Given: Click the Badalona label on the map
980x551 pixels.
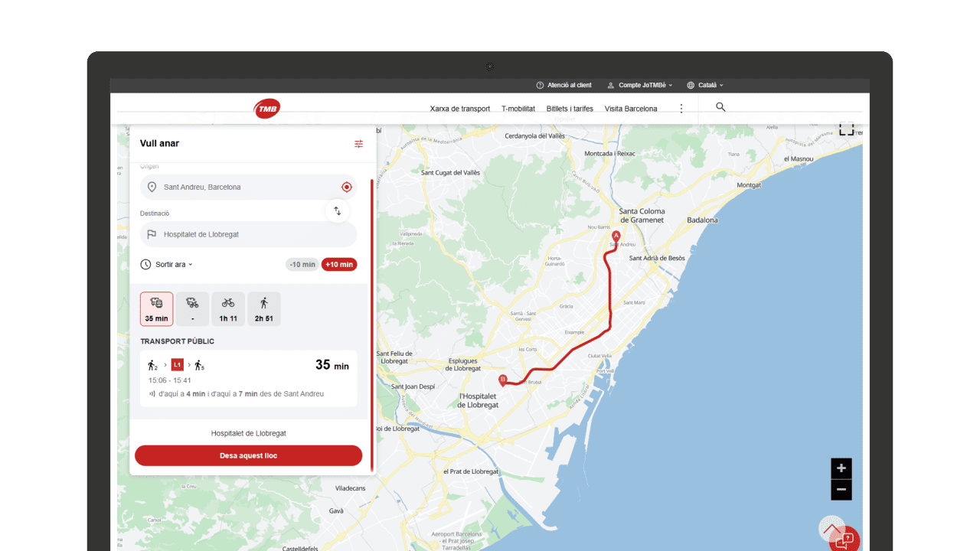Looking at the screenshot, I should [x=702, y=220].
